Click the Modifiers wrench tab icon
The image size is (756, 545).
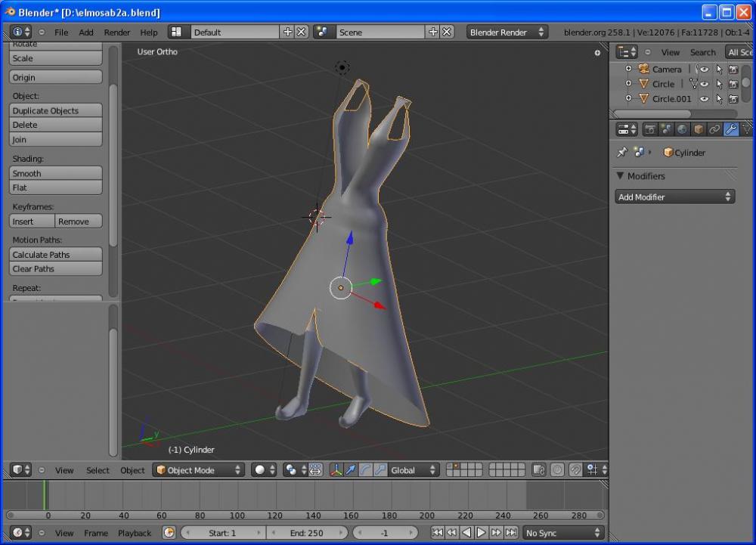[730, 129]
